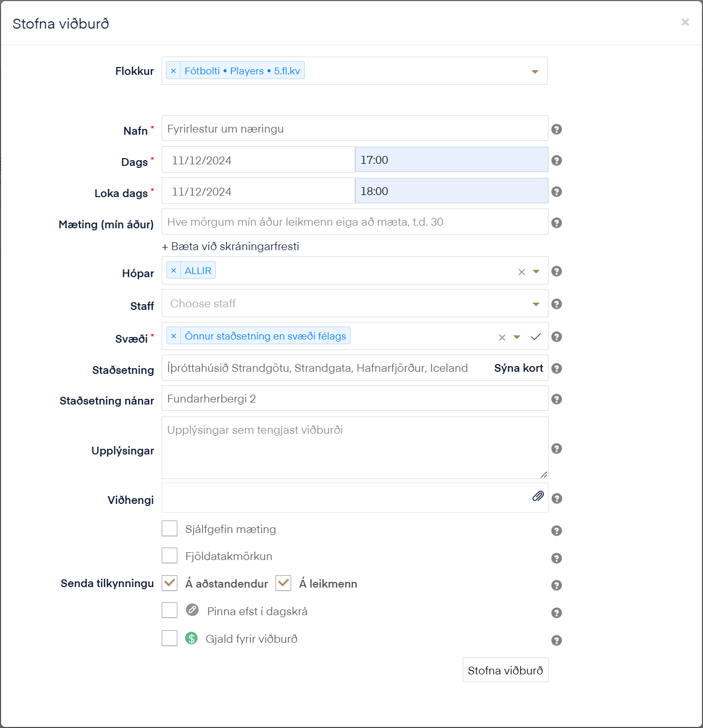The width and height of the screenshot is (703, 728).
Task: Show help icon for Hópar field
Action: tap(556, 271)
